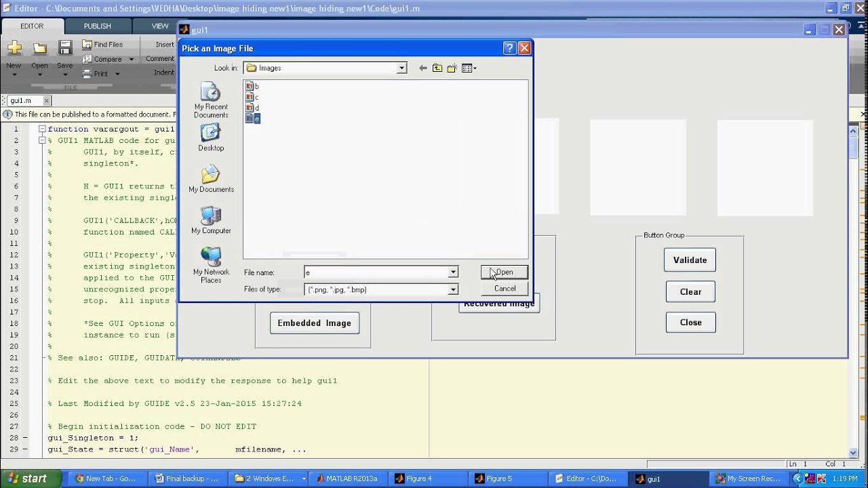Image resolution: width=868 pixels, height=488 pixels.
Task: Switch to the PUBLISH tab
Action: coord(97,26)
